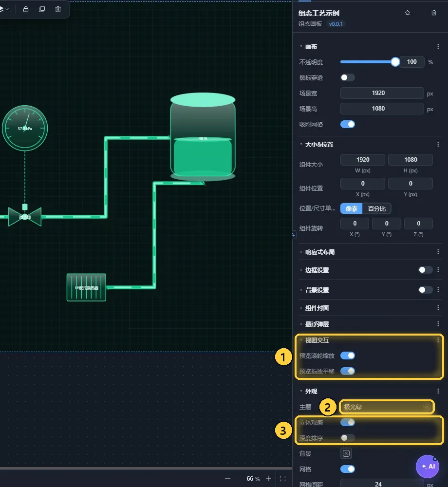Click the 不透明度 slider handle
Screen dimensions: 448x487
coord(395,62)
